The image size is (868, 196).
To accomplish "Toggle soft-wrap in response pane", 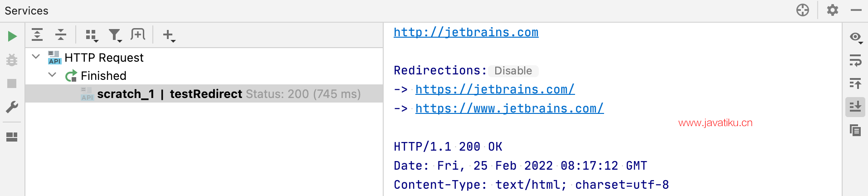I will [x=855, y=60].
